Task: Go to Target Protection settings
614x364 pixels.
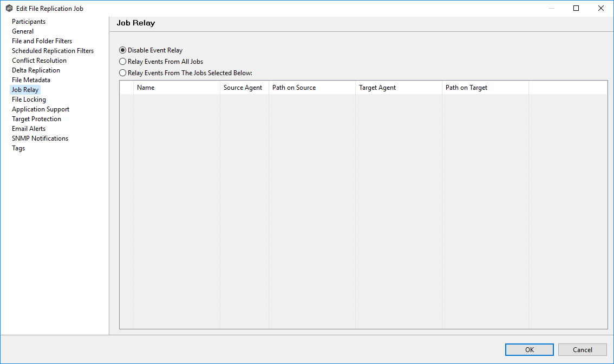Action: (36, 119)
